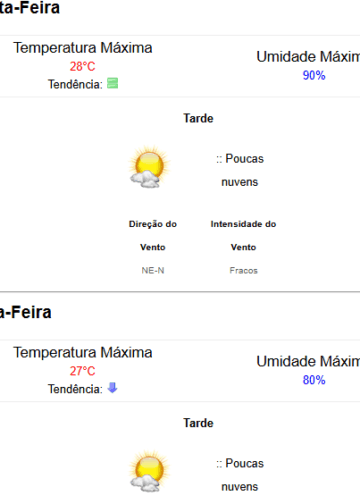Click the 27°C maximum temperature value
The height and width of the screenshot is (504, 360).
(82, 371)
